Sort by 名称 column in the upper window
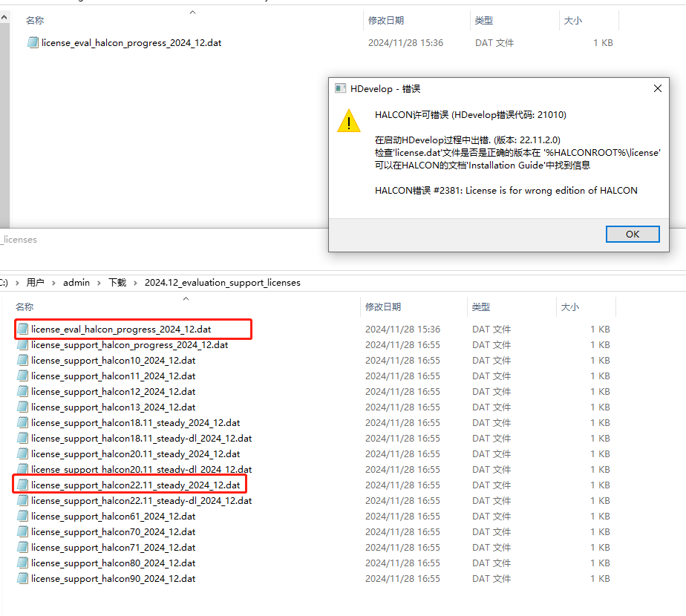686x616 pixels. [35, 20]
